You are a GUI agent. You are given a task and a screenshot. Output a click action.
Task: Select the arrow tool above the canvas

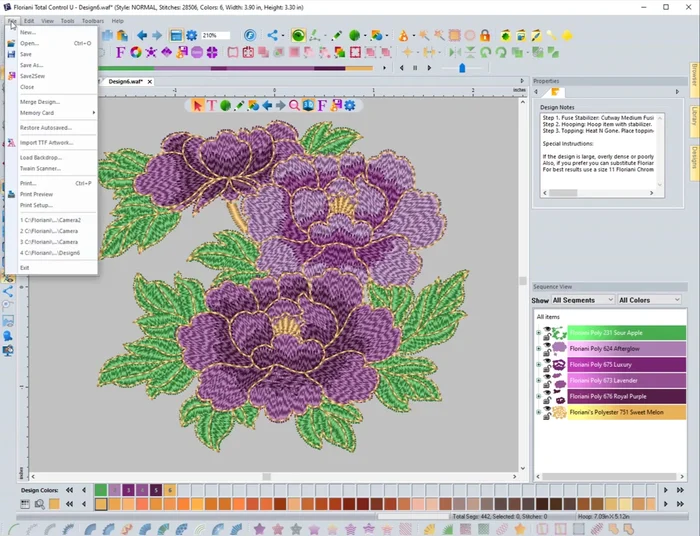point(198,105)
